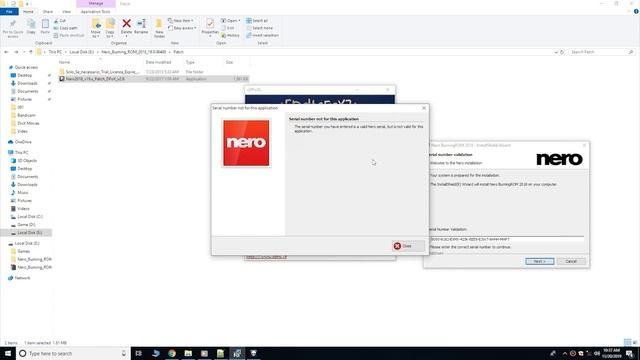Click the Search Patch box
Image resolution: width=640 pixels, height=360 pixels.
[x=601, y=52]
